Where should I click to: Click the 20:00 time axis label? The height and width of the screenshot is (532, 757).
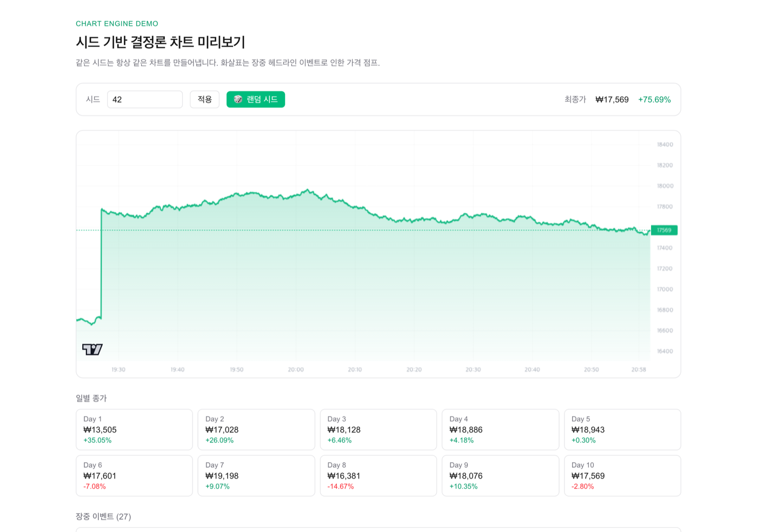point(296,370)
